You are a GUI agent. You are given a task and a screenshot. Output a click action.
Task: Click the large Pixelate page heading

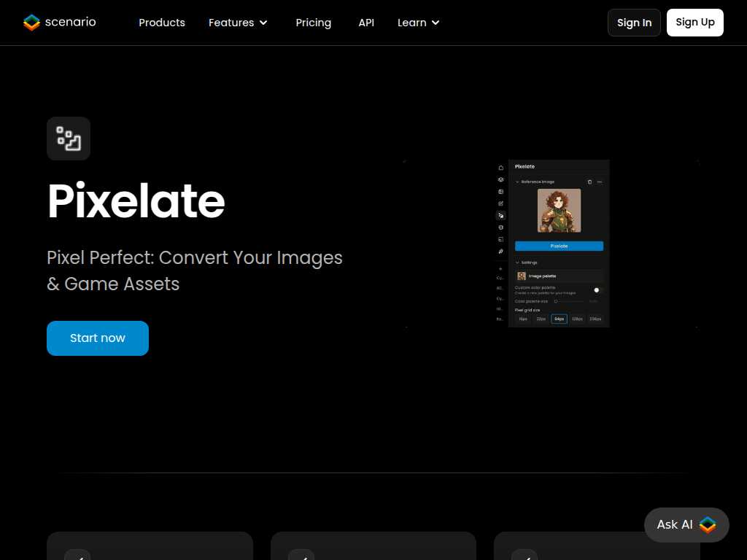click(136, 201)
